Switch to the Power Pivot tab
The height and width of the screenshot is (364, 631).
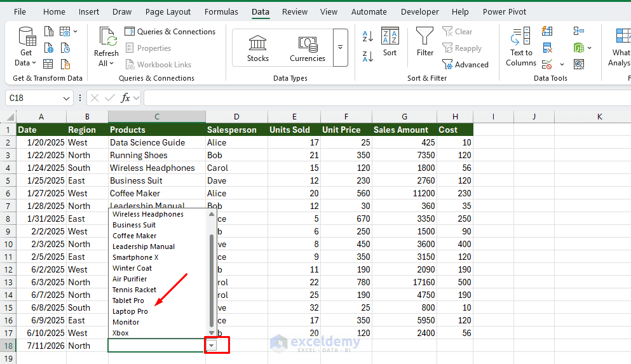[505, 11]
